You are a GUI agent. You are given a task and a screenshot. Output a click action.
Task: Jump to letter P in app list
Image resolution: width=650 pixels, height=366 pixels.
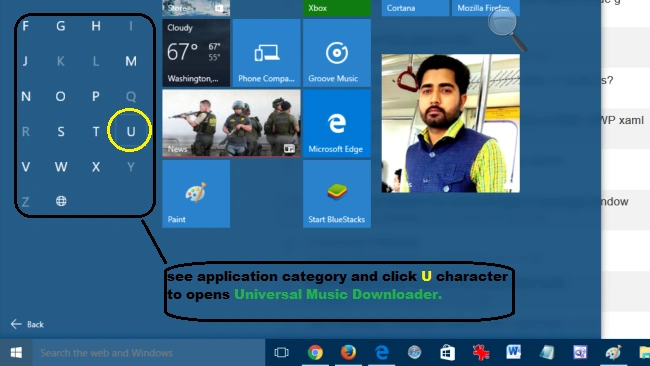tap(96, 97)
